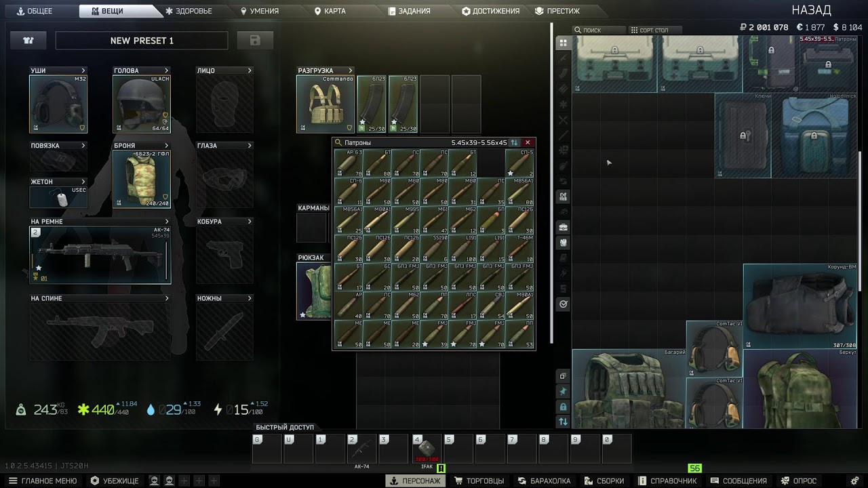Select the Багарий plate carrier in stash
This screenshot has width=868, height=488.
click(629, 389)
